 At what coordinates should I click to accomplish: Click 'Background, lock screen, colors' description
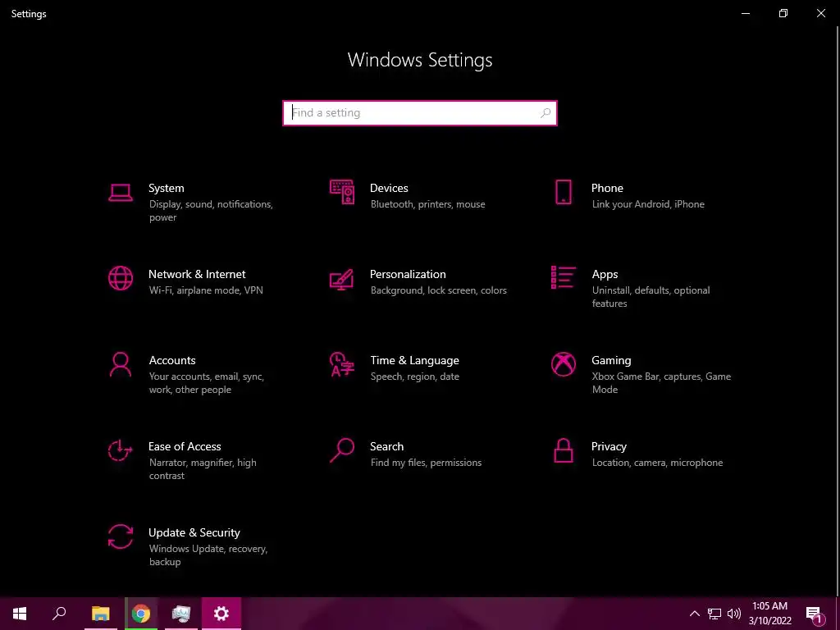point(438,290)
